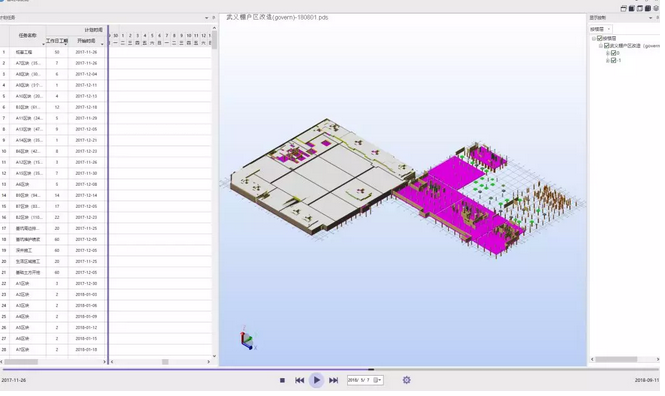Open the work duration column filter arrow
Viewport: 665px width, 396px height.
65,45
